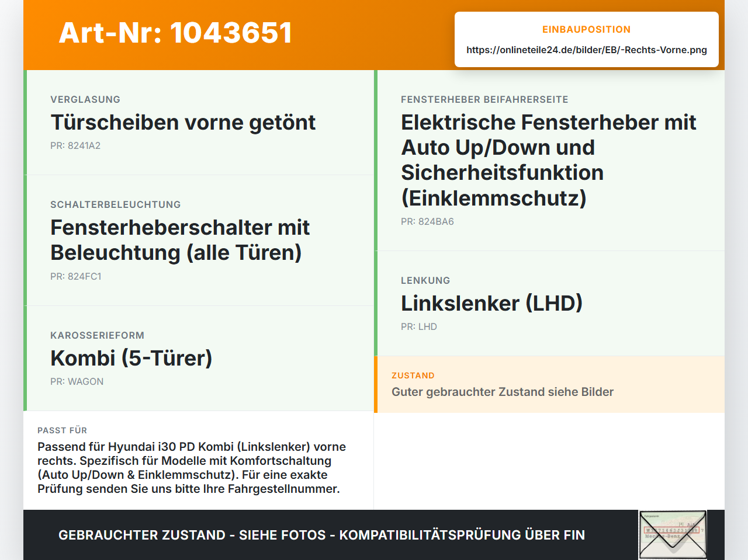Click the envelope VIN image in the footer
Image resolution: width=748 pixels, height=560 pixels.
click(673, 535)
